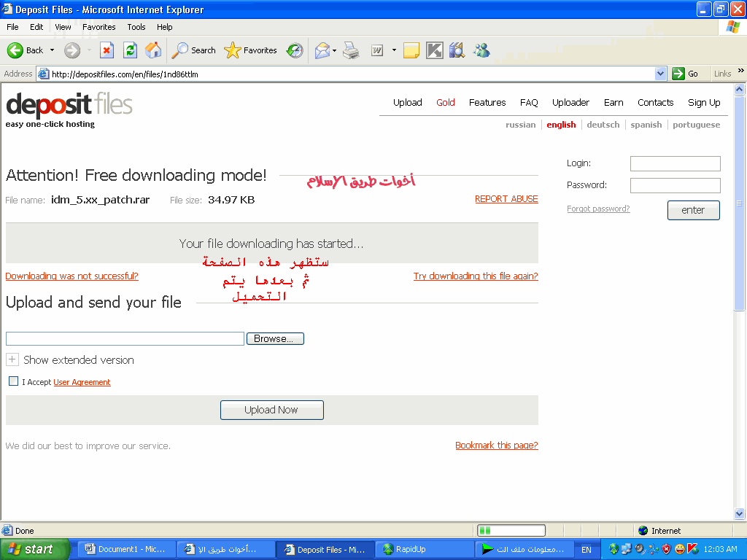Open the History clock icon
Image resolution: width=747 pixels, height=560 pixels.
pyautogui.click(x=295, y=50)
